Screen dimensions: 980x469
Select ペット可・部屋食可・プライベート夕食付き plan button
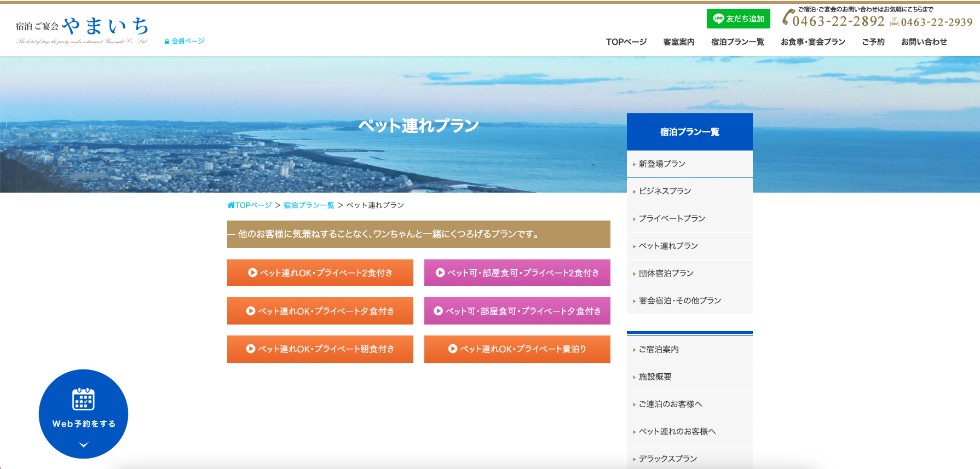(517, 311)
